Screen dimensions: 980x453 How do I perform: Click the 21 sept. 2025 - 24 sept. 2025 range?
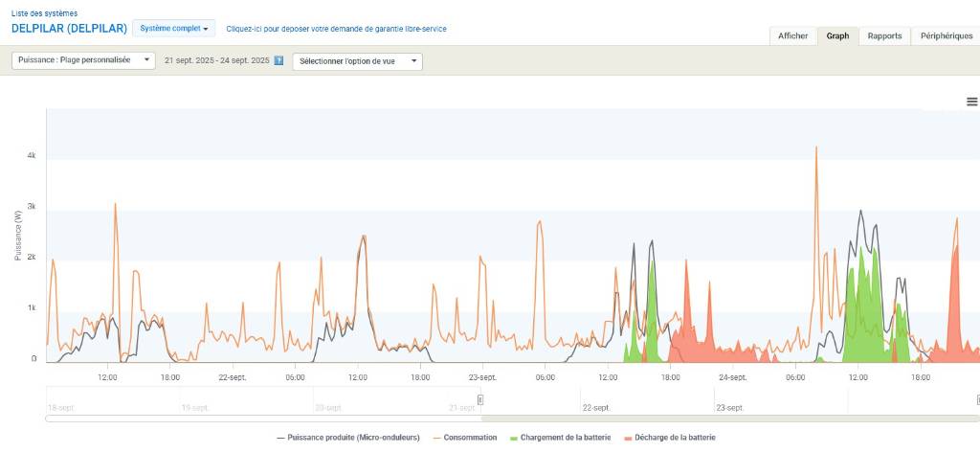coord(216,60)
